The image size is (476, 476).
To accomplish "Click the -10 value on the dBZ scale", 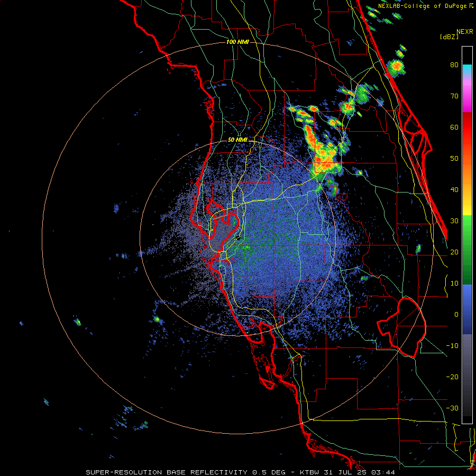I will pos(452,346).
